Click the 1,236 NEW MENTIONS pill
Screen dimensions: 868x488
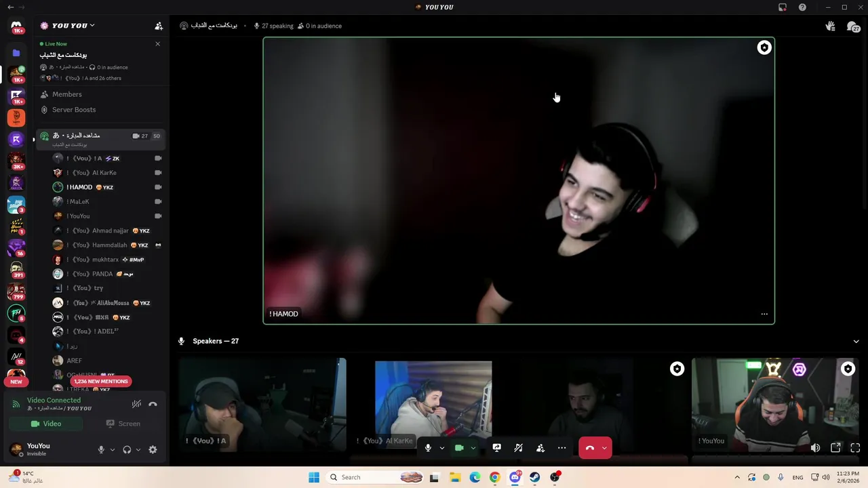pos(100,382)
